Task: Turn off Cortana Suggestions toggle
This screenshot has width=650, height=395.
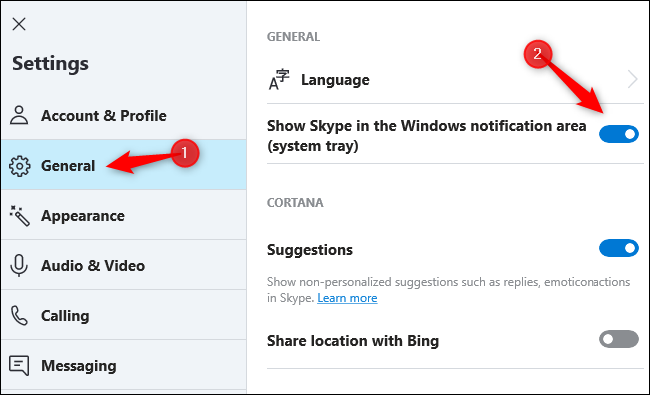Action: [x=618, y=248]
